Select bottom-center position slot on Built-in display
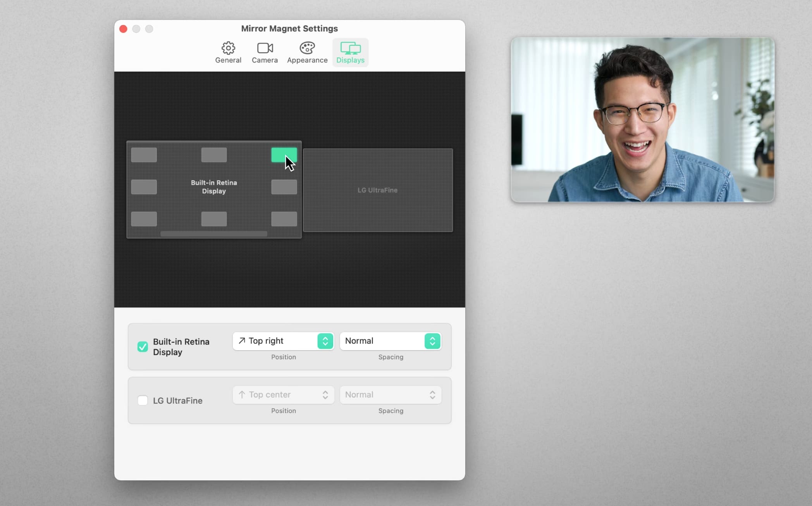 [214, 219]
